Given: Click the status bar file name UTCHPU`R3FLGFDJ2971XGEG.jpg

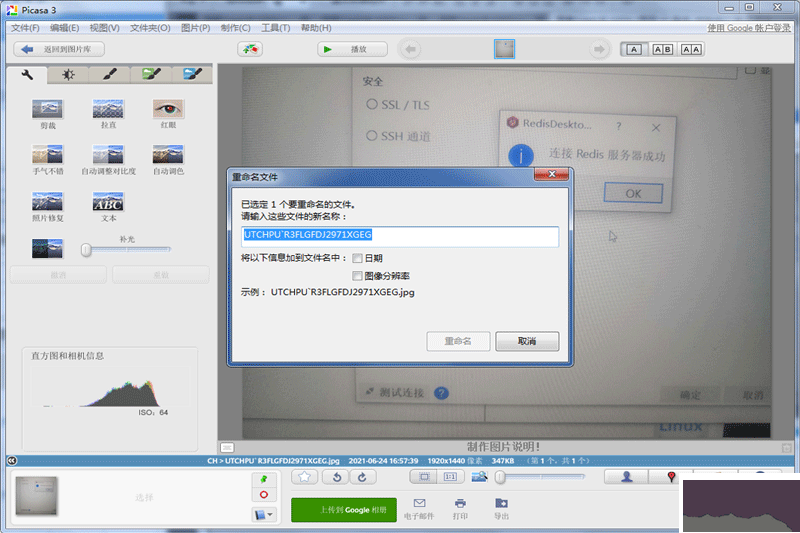Looking at the screenshot, I should [282, 461].
